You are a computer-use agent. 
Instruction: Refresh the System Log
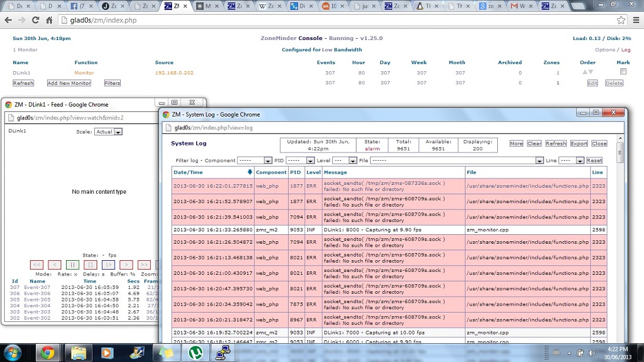click(556, 143)
